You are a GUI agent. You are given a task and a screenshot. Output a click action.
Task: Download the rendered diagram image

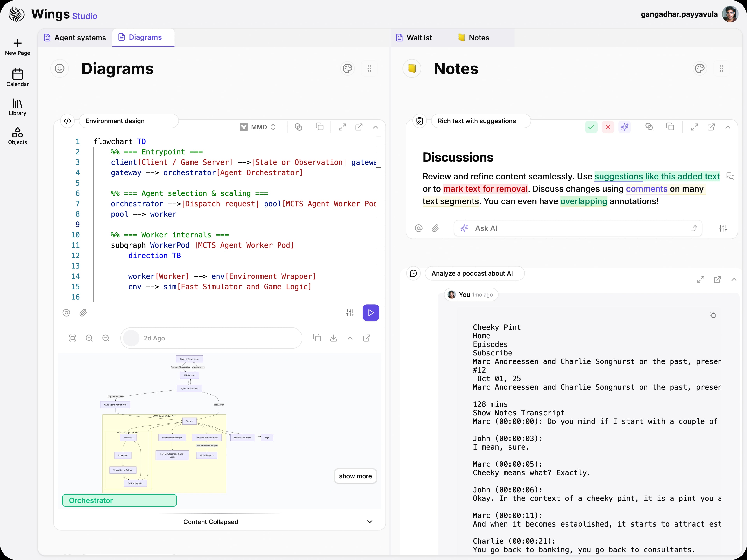click(x=334, y=338)
